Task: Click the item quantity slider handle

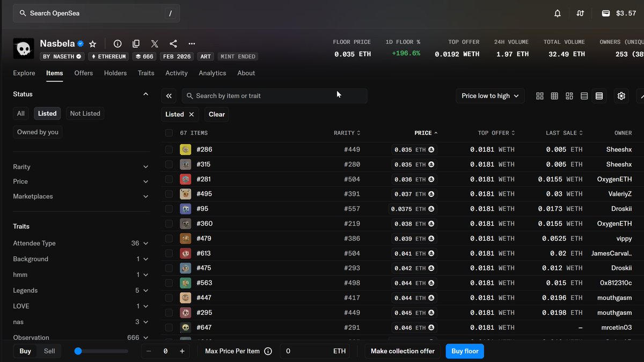Action: (x=78, y=351)
